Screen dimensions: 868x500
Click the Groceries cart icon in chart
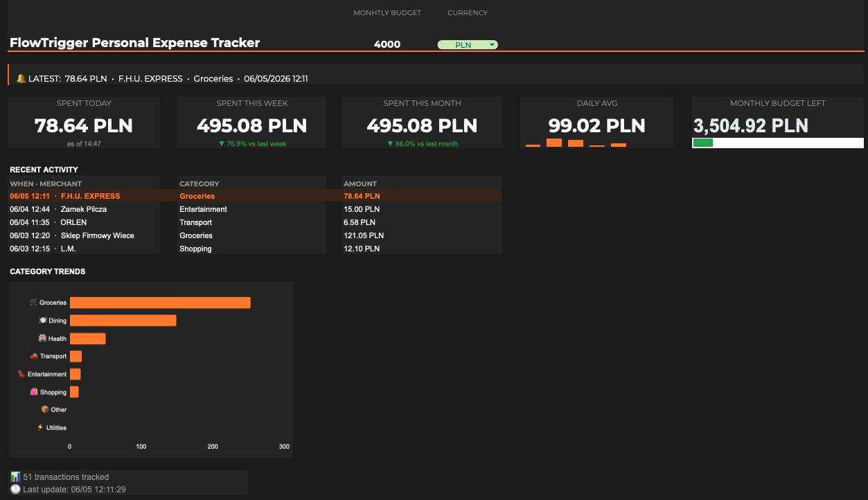[x=33, y=303]
